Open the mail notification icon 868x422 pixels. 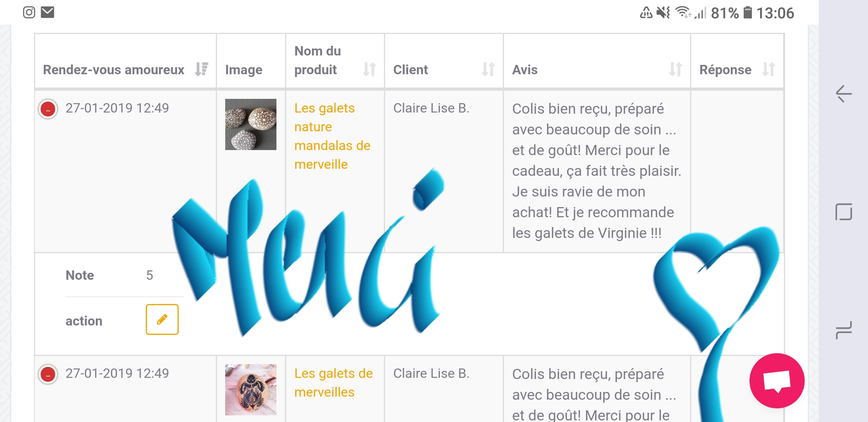tap(48, 13)
